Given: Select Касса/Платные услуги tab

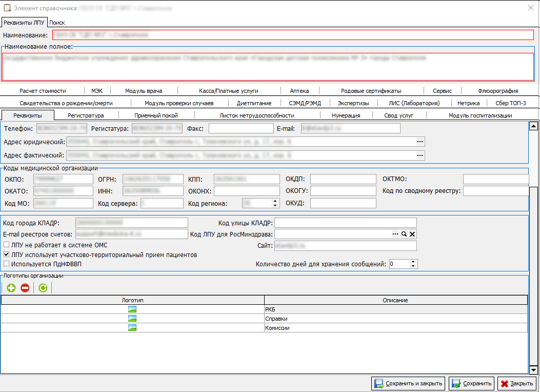Looking at the screenshot, I should 229,91.
